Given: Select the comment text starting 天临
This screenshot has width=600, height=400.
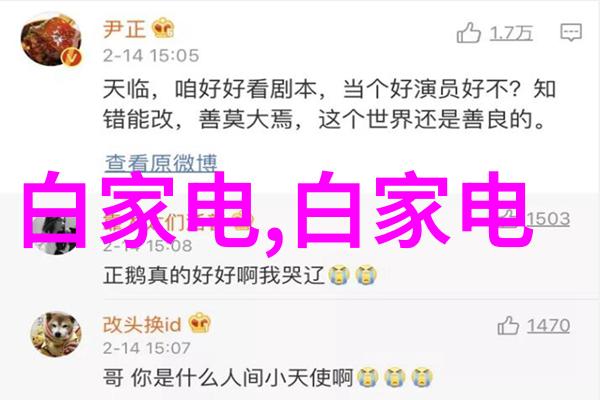Looking at the screenshot, I should pos(329,104).
